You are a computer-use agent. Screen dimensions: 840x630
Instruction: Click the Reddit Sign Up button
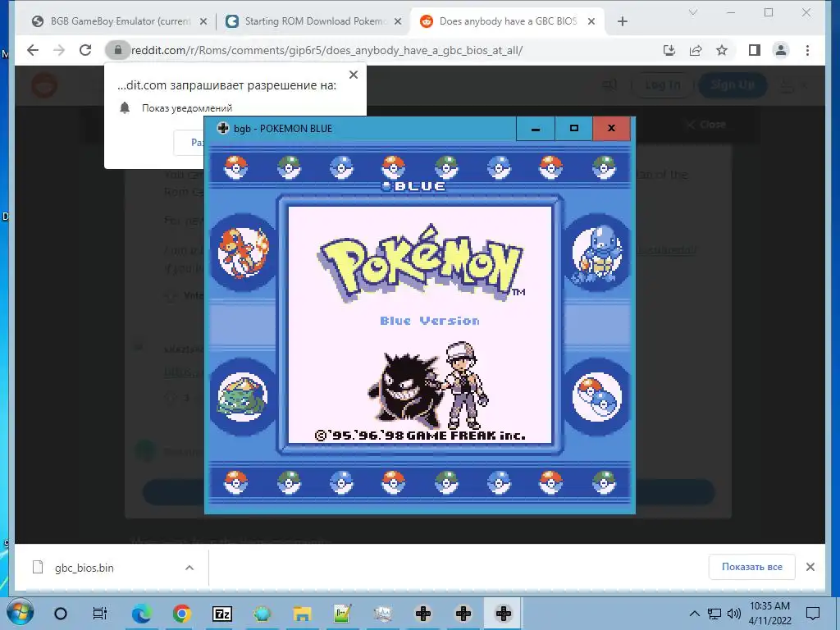pyautogui.click(x=733, y=85)
